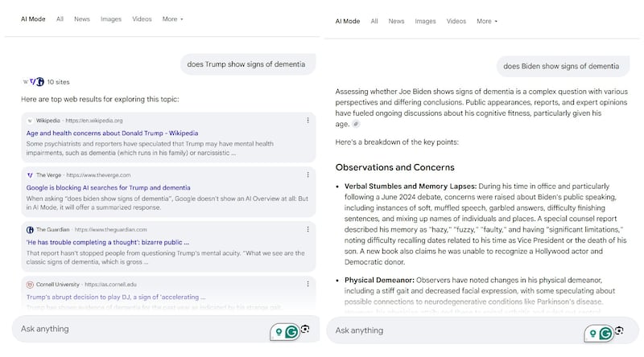Click the three-dot menu on the Wikipedia result
Screen dimensions: 644x357
coord(308,121)
